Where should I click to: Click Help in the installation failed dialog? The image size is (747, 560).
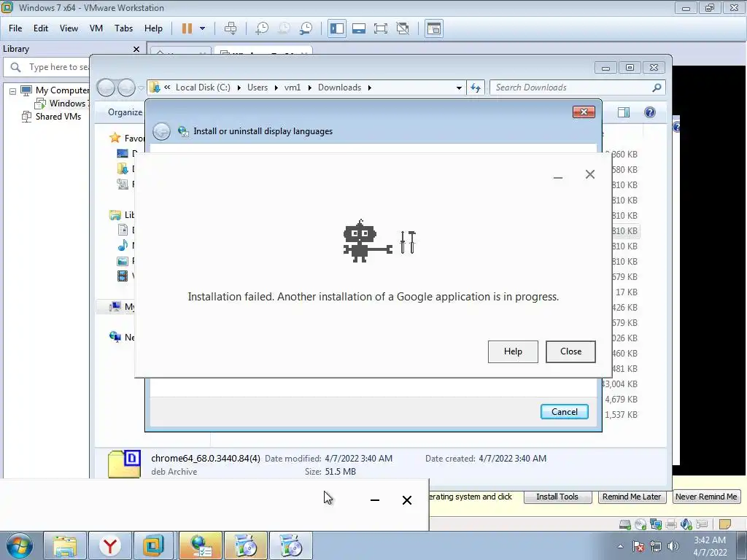(513, 351)
